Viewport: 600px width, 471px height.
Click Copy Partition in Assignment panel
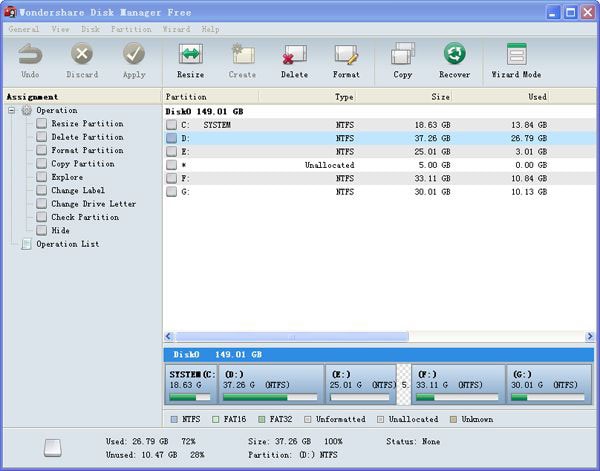(83, 164)
